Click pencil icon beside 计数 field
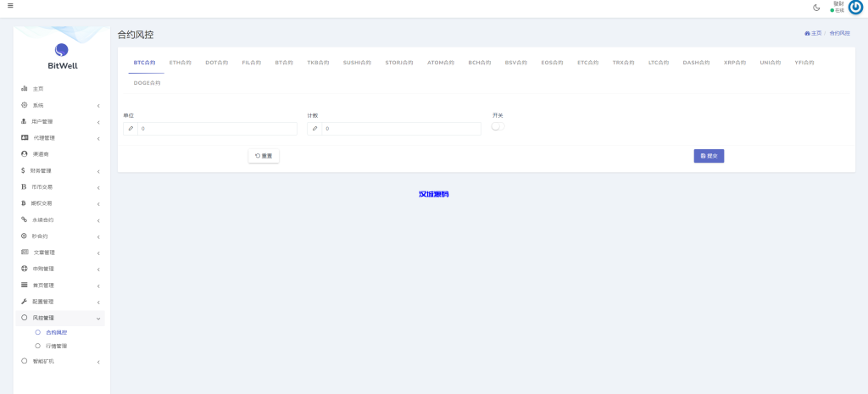The image size is (868, 394). (x=314, y=129)
